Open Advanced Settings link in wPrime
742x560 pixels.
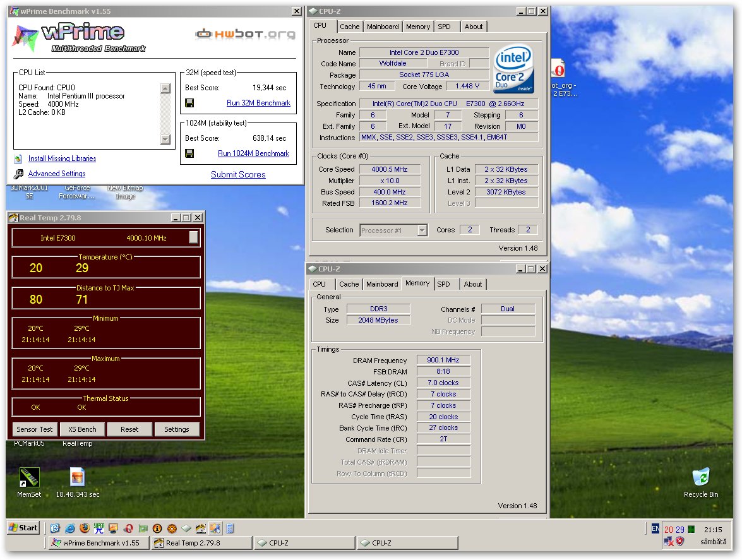point(57,174)
